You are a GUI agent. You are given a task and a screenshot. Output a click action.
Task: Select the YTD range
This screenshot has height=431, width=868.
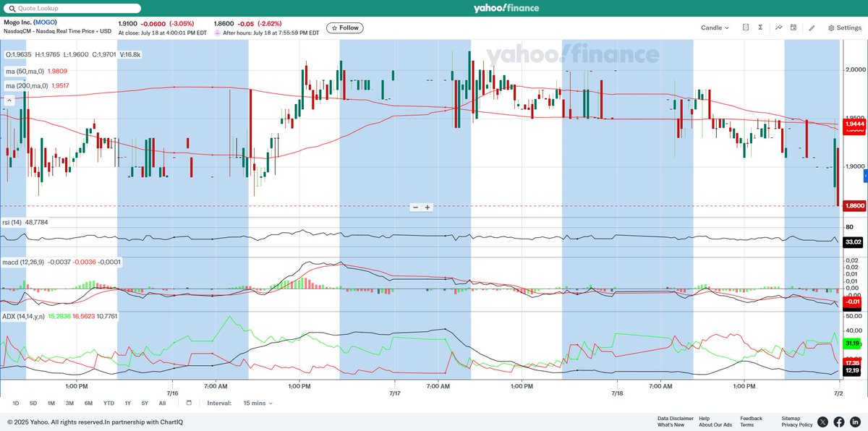tap(109, 403)
